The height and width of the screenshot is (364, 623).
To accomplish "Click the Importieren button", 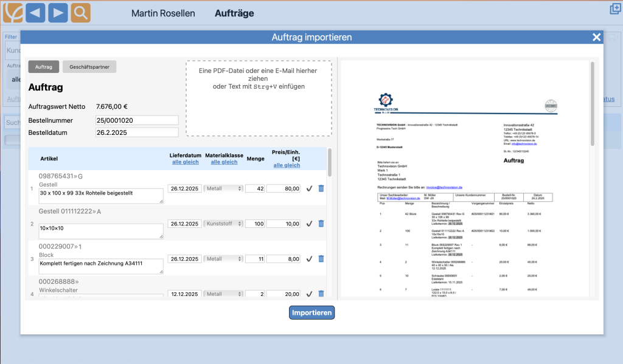I will pos(312,313).
